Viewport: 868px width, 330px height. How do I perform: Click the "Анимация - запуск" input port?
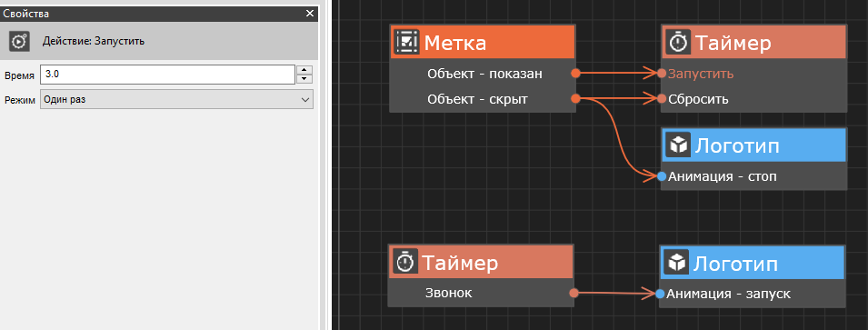click(x=660, y=294)
